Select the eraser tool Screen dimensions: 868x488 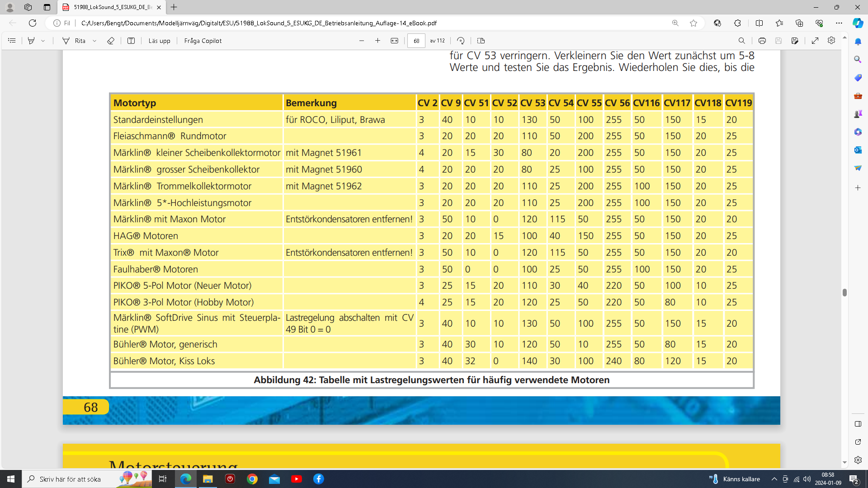coord(111,41)
